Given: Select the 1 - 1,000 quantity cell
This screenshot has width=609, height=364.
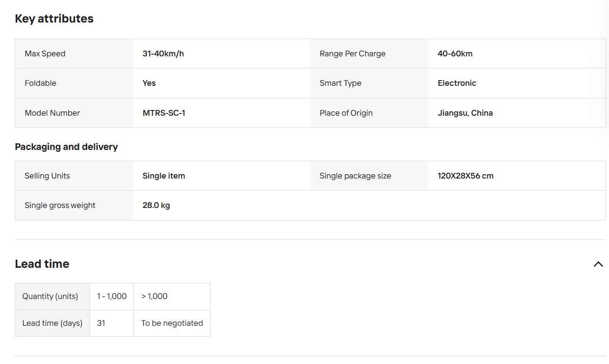Looking at the screenshot, I should (x=112, y=296).
